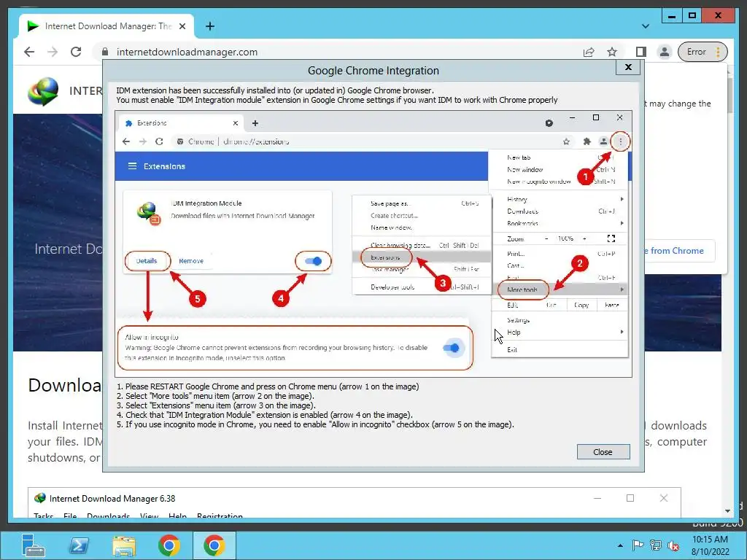Open Server Manager from the taskbar
The image size is (747, 560).
coord(34,545)
